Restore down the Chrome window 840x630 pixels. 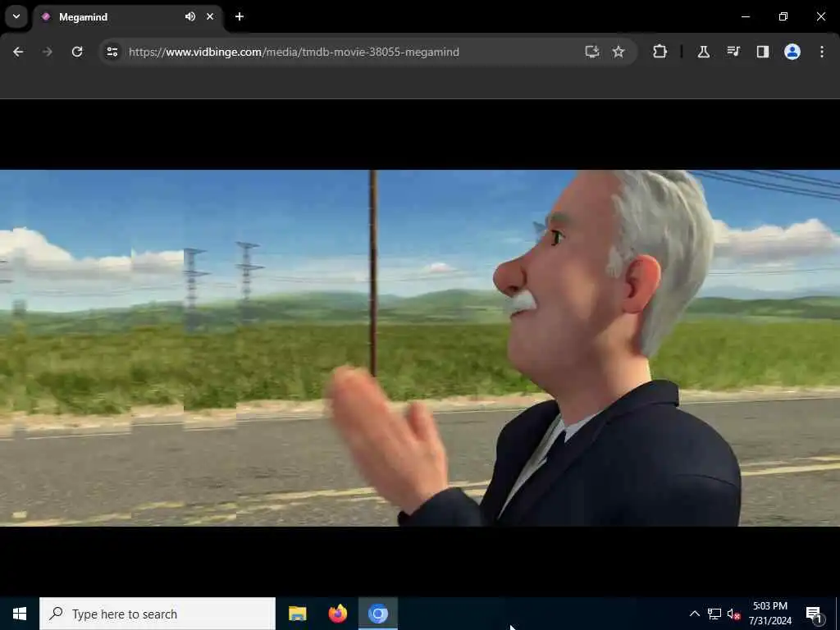(x=783, y=16)
